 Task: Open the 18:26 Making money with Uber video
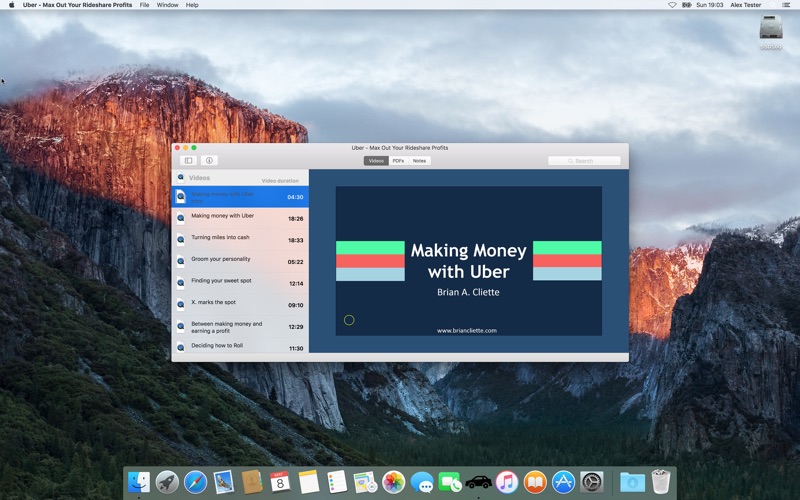tap(240, 217)
